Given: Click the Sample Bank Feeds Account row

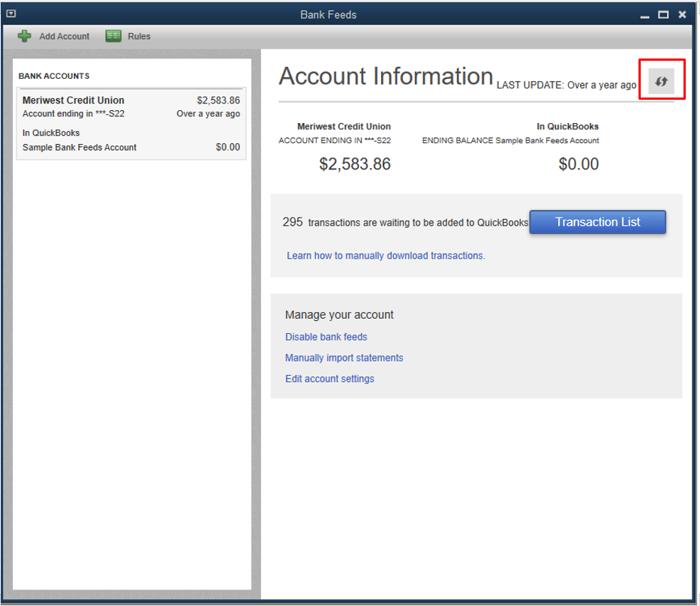Looking at the screenshot, I should tap(131, 147).
